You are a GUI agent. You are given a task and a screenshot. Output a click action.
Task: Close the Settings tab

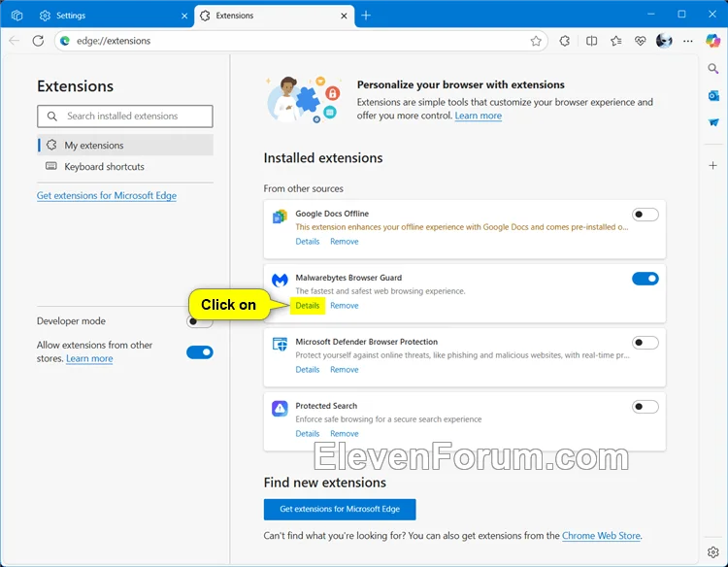(184, 16)
